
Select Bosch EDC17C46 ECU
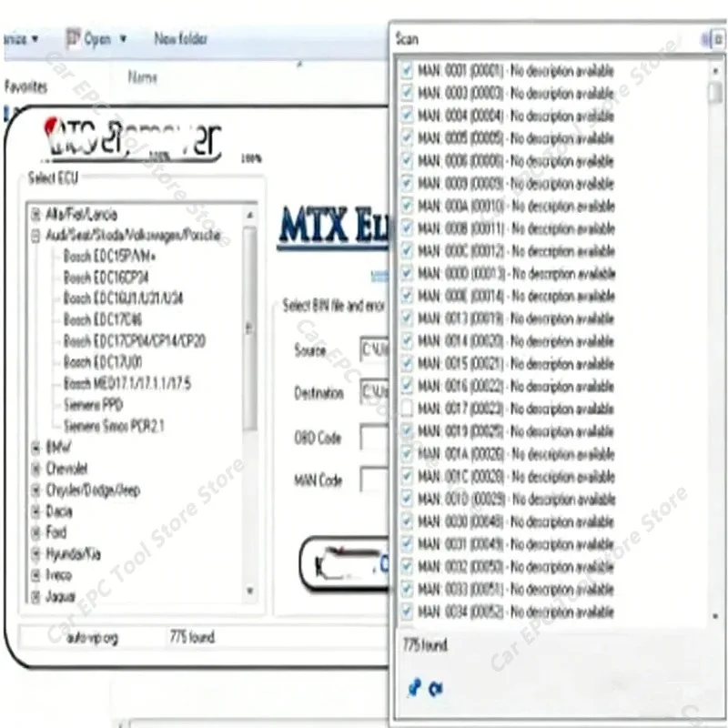pyautogui.click(x=103, y=320)
